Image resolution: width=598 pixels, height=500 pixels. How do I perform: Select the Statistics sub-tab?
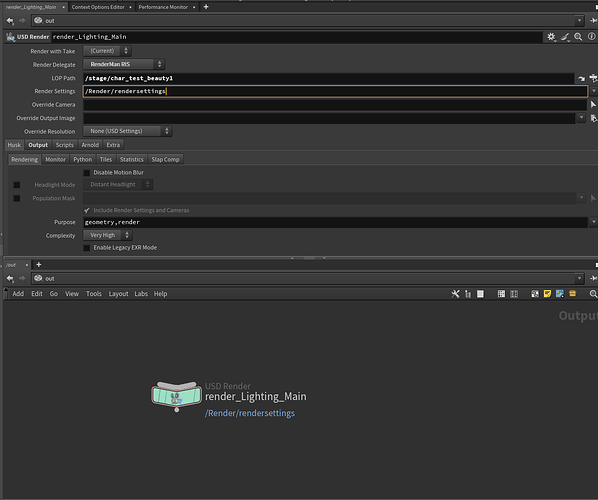132,159
